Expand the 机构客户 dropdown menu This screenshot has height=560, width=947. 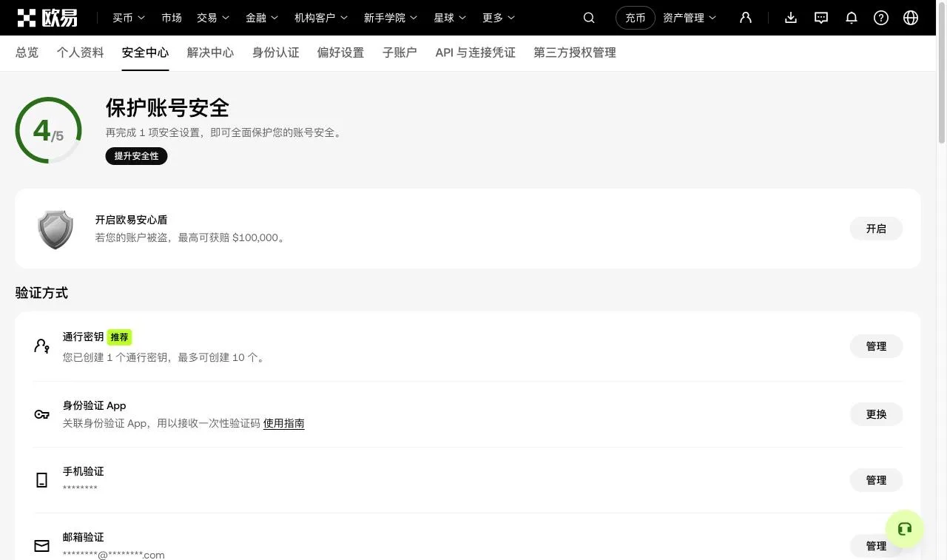(321, 18)
